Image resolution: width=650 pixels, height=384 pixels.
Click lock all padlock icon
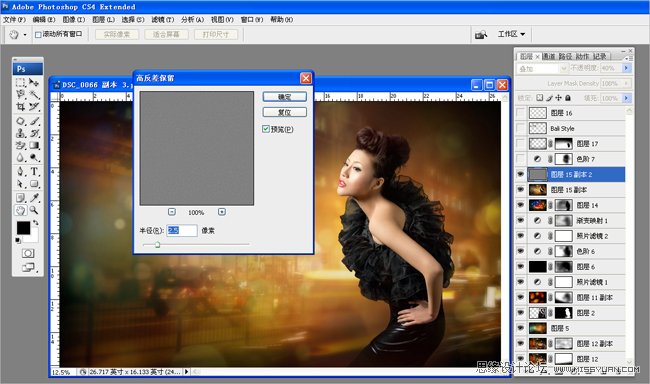568,98
